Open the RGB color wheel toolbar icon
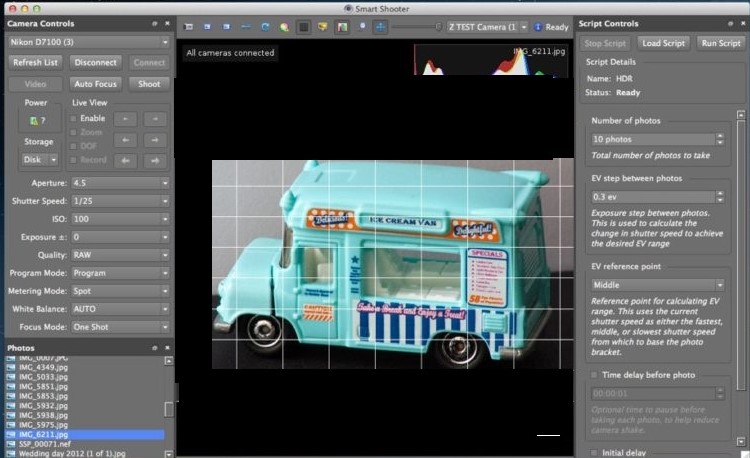 tap(285, 27)
